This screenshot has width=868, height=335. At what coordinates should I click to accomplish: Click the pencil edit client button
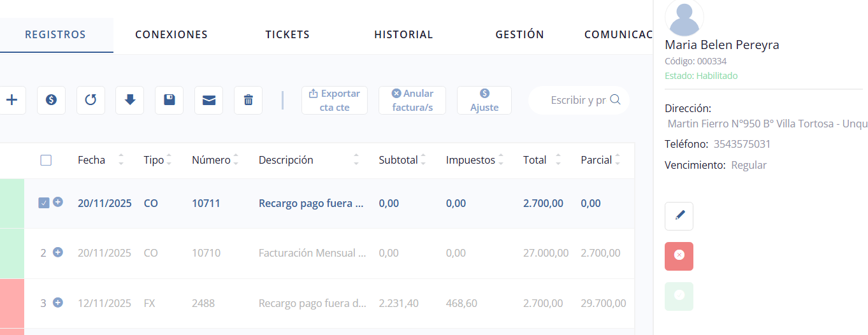click(x=679, y=216)
